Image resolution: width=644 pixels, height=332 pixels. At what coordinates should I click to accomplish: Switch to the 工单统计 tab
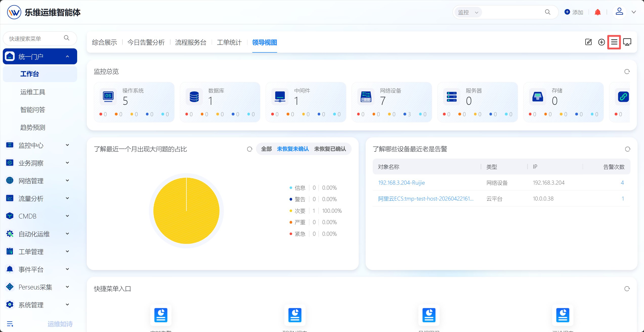click(x=229, y=42)
